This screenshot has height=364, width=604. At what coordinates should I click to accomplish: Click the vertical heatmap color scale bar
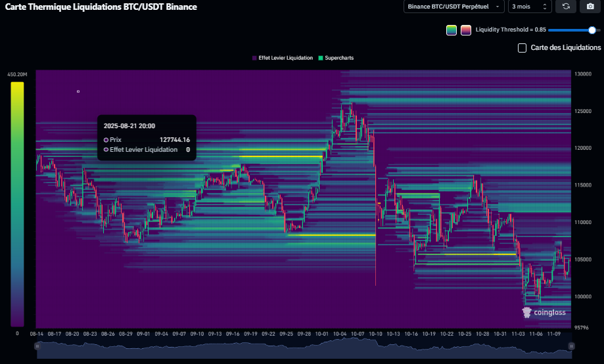pos(17,204)
